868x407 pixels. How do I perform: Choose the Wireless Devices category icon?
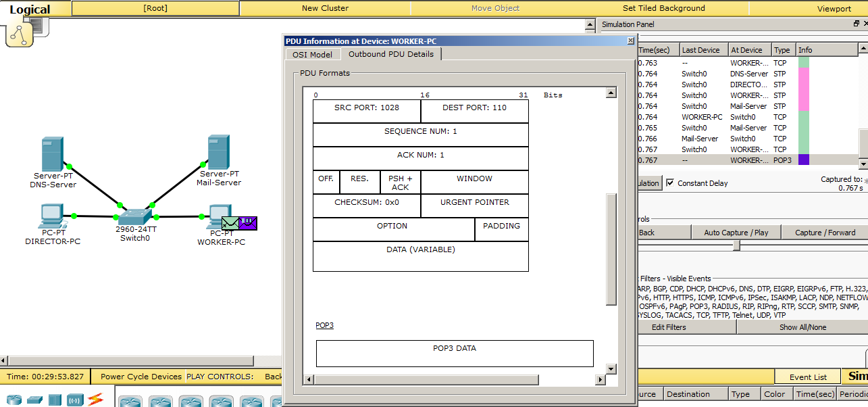pyautogui.click(x=75, y=400)
